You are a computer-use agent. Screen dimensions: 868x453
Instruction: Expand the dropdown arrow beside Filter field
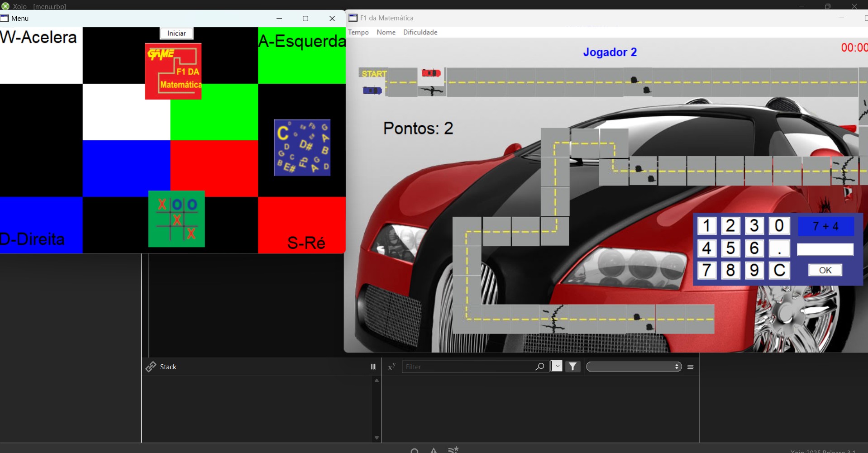(557, 367)
